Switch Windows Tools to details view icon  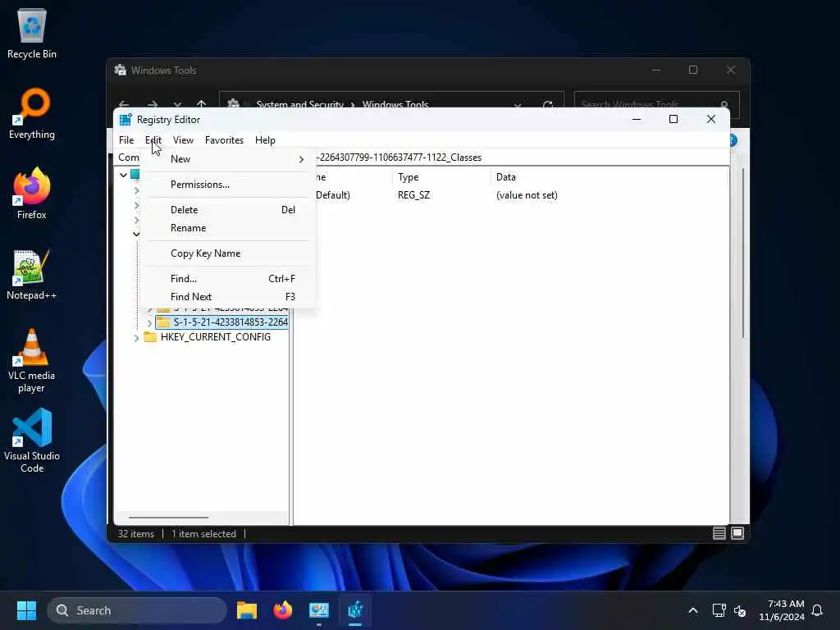(x=719, y=533)
